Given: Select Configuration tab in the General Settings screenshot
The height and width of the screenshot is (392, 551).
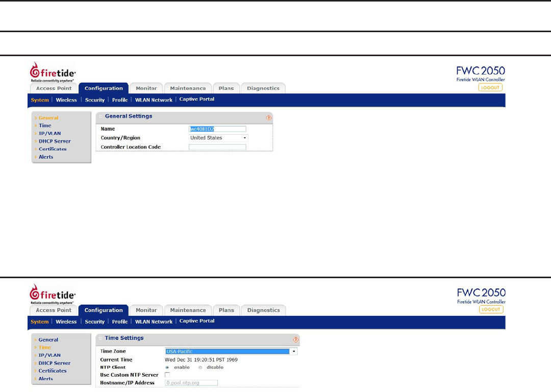Looking at the screenshot, I should 104,88.
